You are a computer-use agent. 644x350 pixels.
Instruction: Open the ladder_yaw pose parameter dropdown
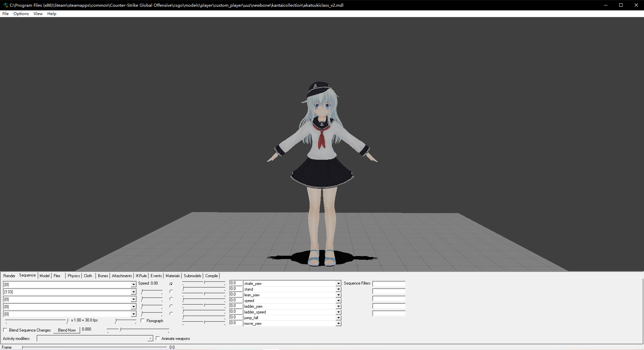click(x=338, y=306)
